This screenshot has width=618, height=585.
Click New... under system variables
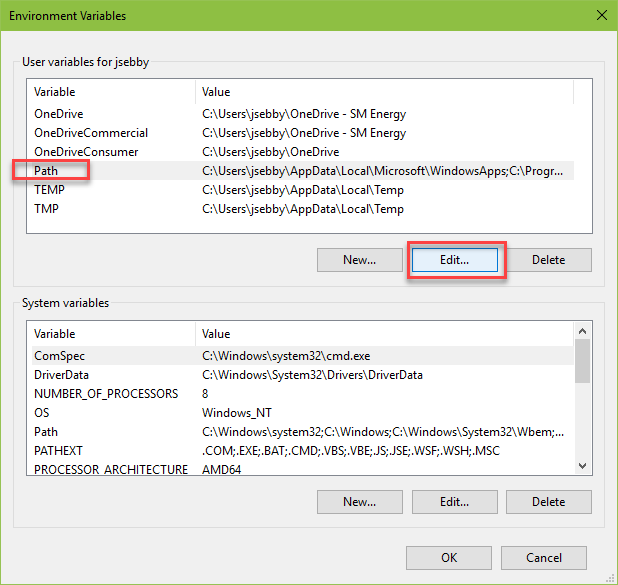pyautogui.click(x=359, y=502)
